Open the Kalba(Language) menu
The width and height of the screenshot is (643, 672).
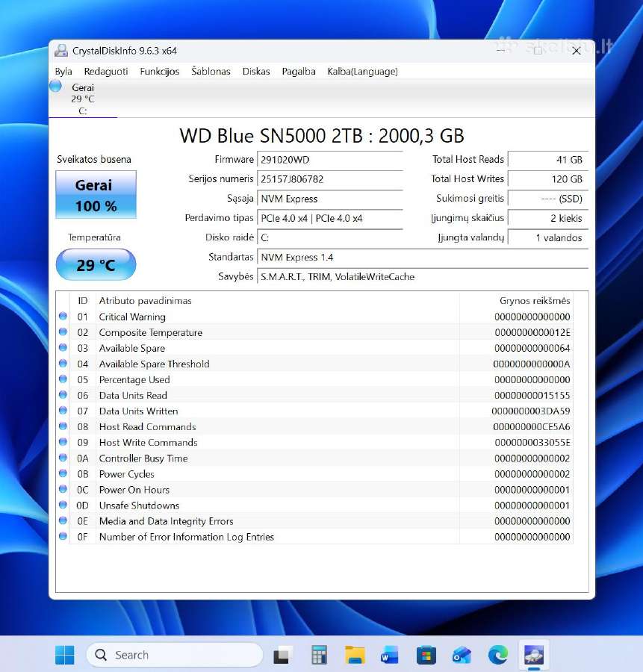(x=363, y=72)
